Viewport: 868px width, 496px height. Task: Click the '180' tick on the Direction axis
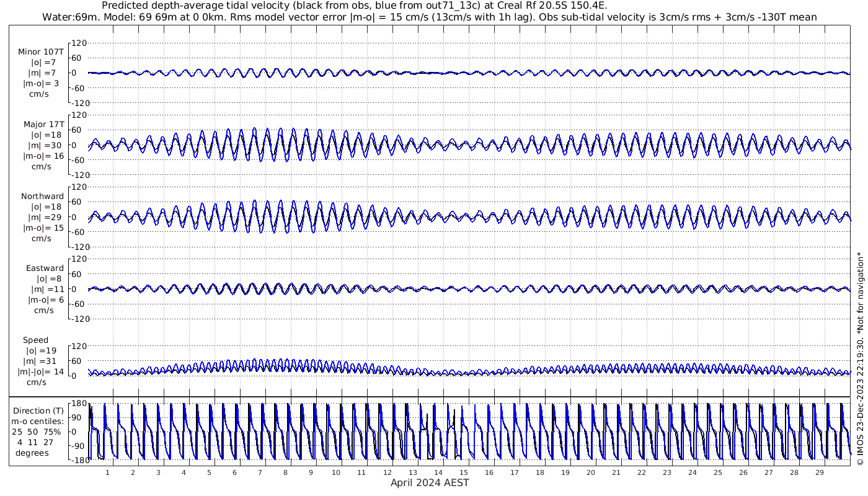[x=77, y=403]
